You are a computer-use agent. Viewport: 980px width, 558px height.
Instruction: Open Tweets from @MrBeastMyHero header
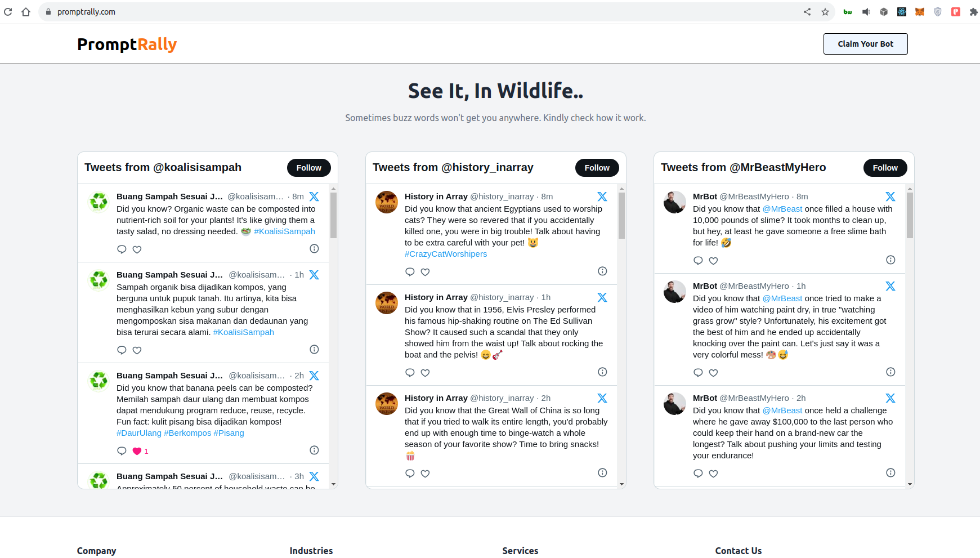tap(744, 167)
